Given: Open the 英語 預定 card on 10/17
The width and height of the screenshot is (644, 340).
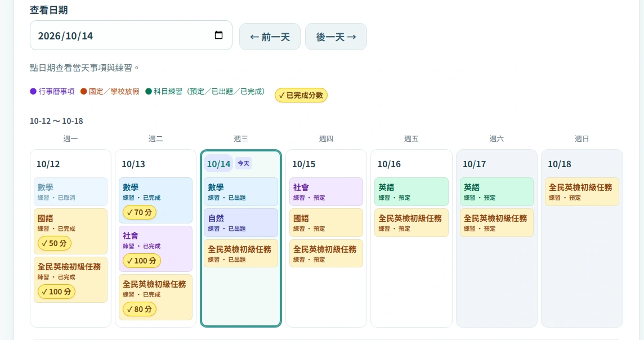Looking at the screenshot, I should pos(497,192).
